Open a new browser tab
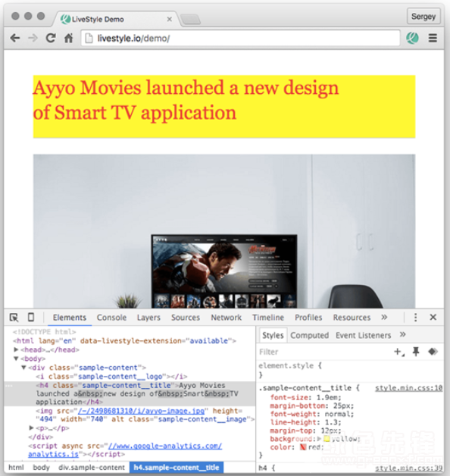This screenshot has width=450, height=476. click(190, 19)
